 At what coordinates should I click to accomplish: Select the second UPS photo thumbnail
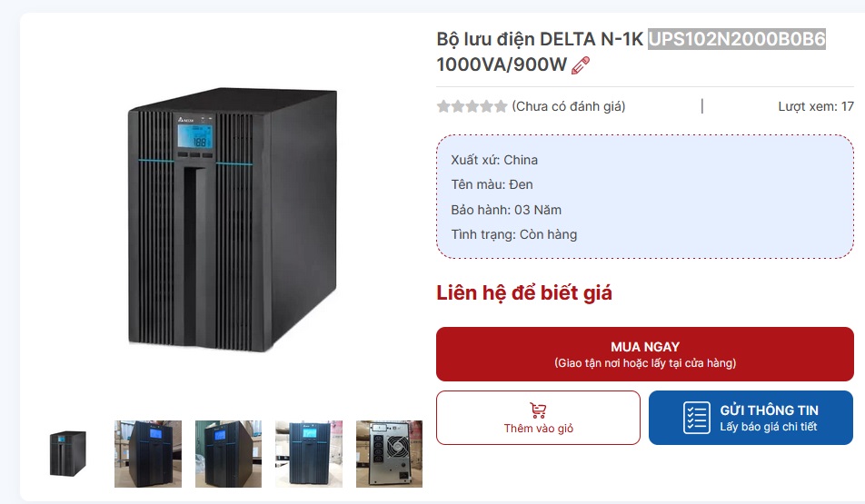(148, 454)
